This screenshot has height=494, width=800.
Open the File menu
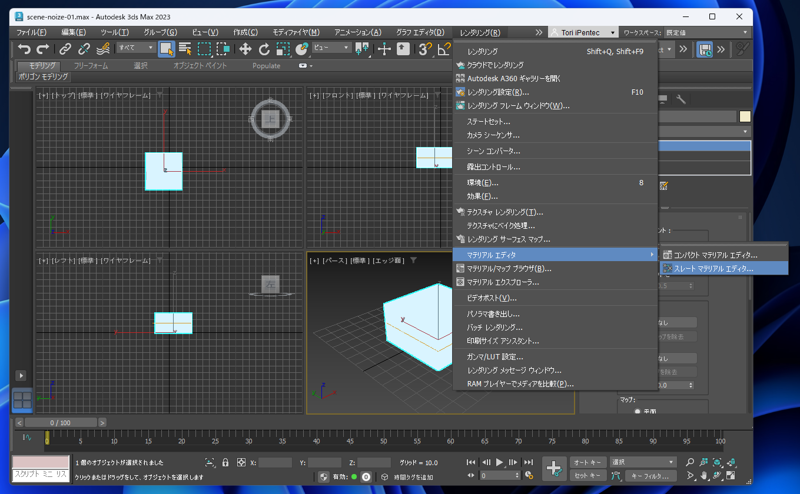coord(31,32)
